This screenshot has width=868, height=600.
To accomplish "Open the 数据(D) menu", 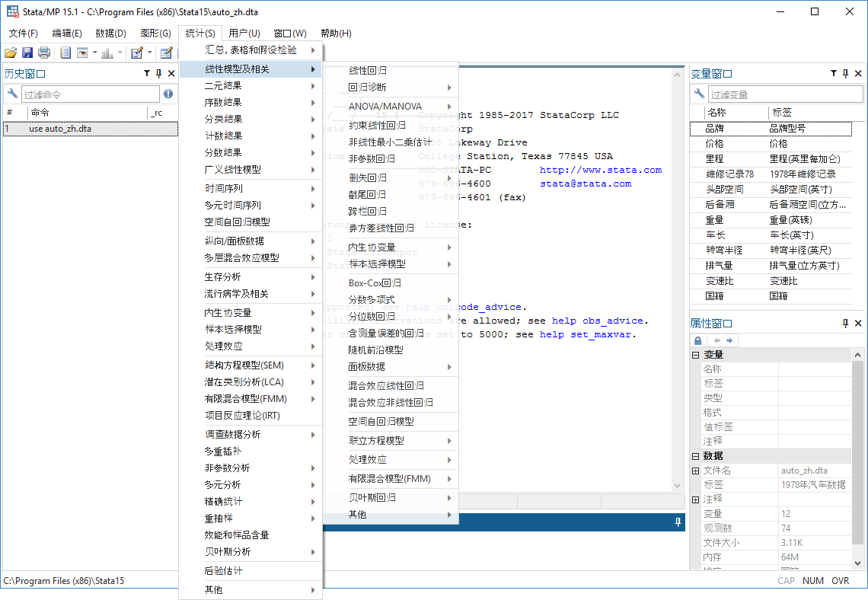I will [x=110, y=34].
